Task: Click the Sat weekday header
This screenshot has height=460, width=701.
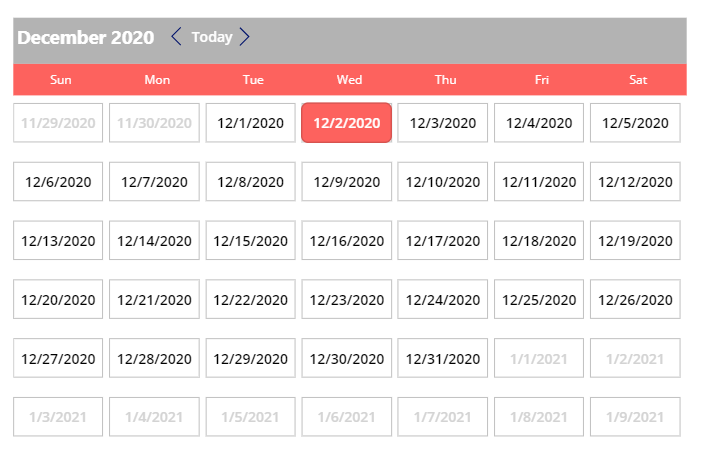Action: pos(638,80)
